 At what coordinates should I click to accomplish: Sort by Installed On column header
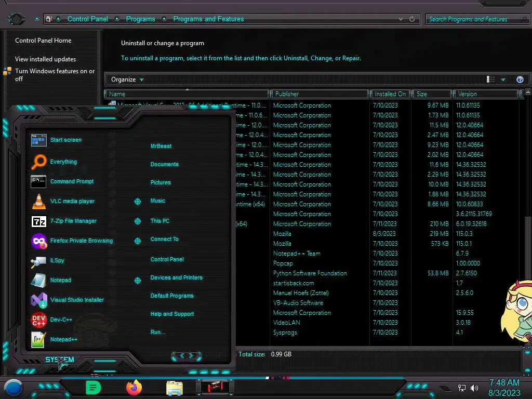coord(390,94)
